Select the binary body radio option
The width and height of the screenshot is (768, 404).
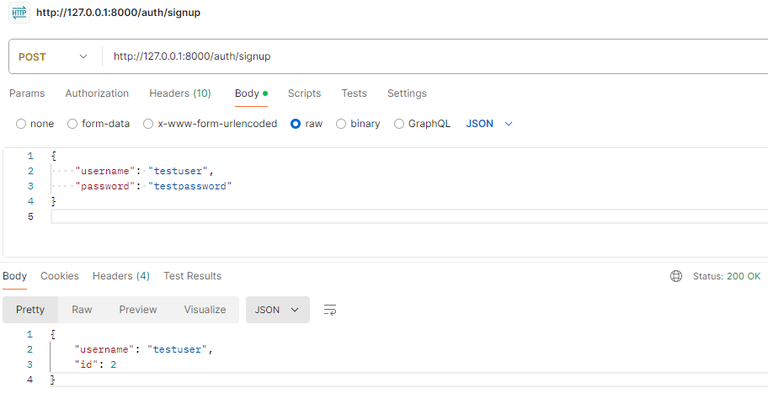click(x=341, y=124)
